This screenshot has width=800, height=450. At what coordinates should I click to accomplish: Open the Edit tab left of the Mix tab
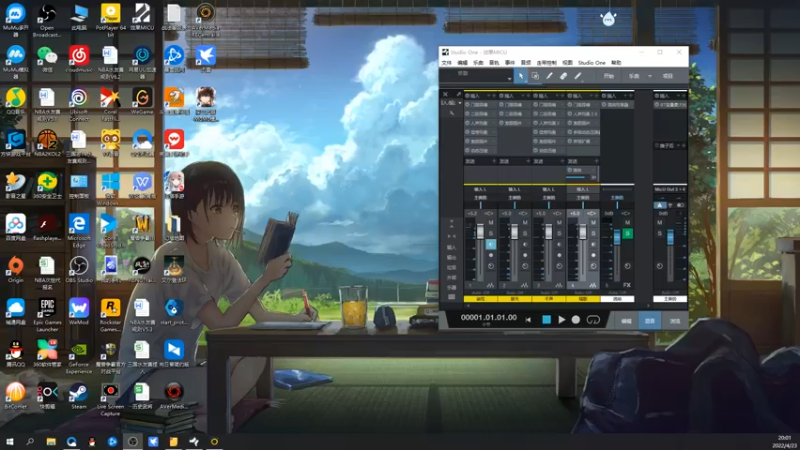[626, 321]
